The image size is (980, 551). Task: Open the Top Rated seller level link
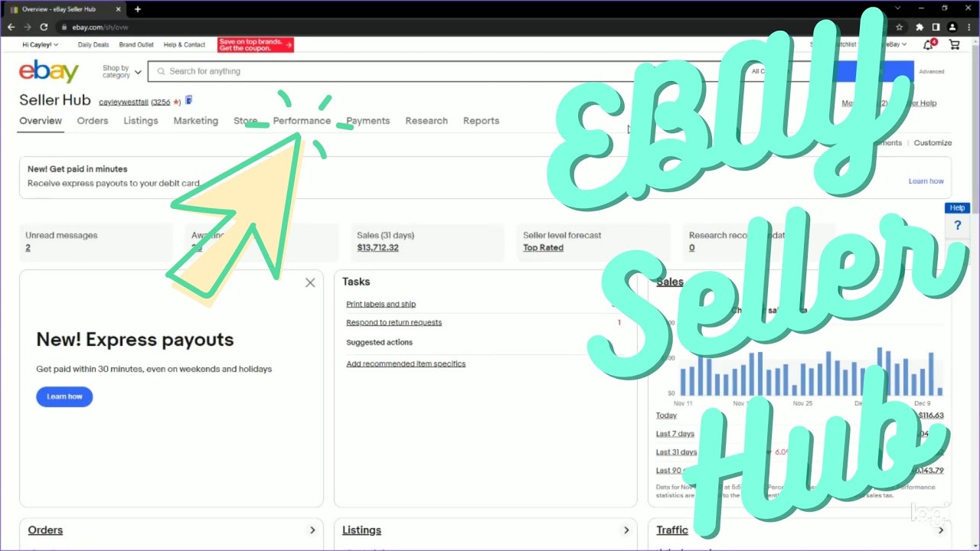point(543,248)
